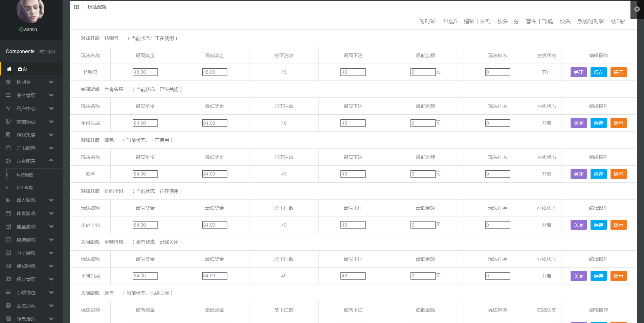The height and width of the screenshot is (323, 644).
Task: Click the settings gear icon at top right
Action: (637, 9)
